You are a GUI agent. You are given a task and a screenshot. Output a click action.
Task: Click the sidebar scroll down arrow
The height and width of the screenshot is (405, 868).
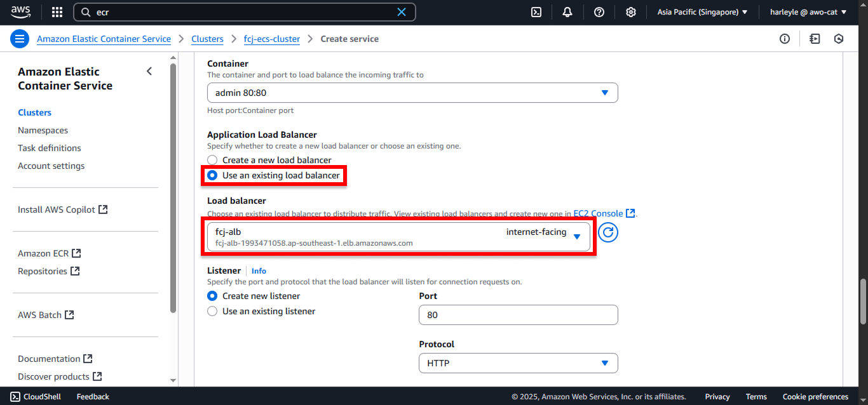coord(173,380)
